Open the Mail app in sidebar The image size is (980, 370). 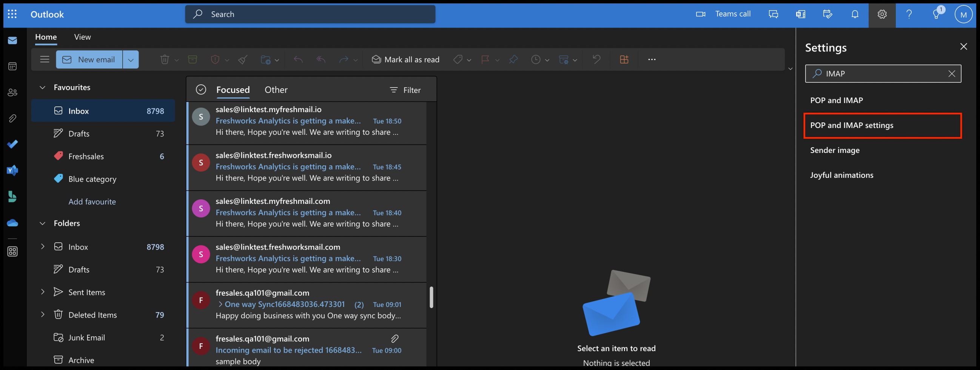tap(12, 40)
